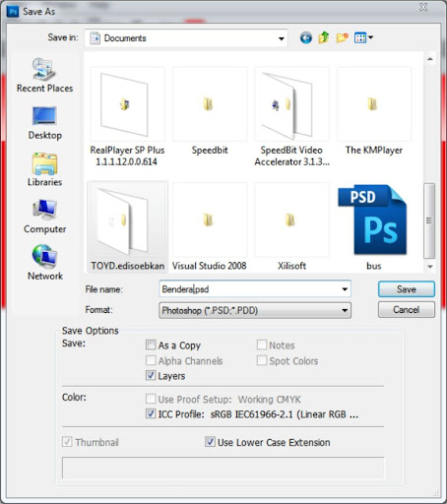This screenshot has height=504, width=447.
Task: Go up one folder level
Action: [x=324, y=38]
